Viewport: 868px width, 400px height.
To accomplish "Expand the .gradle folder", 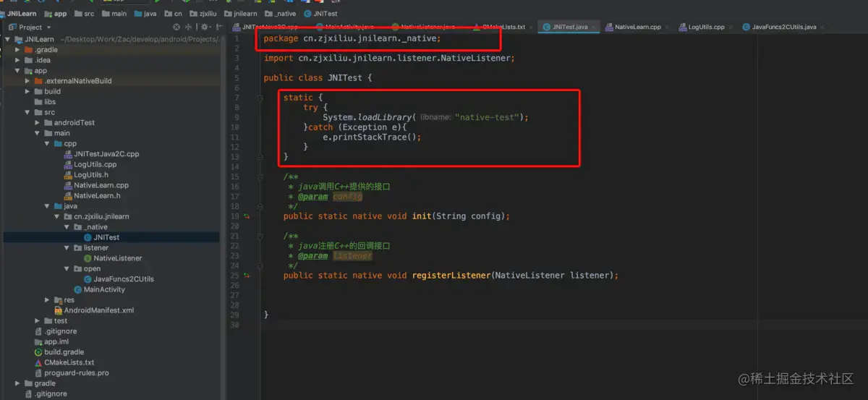I will (x=18, y=50).
